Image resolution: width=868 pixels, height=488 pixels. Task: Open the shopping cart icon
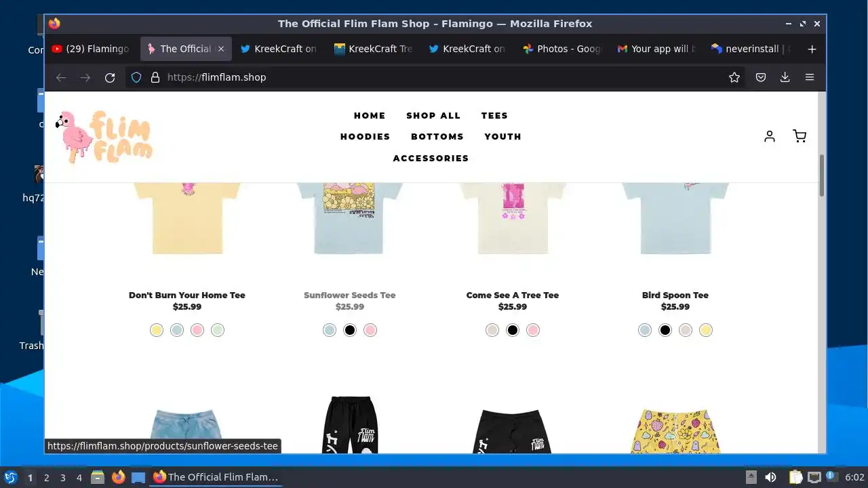point(800,136)
